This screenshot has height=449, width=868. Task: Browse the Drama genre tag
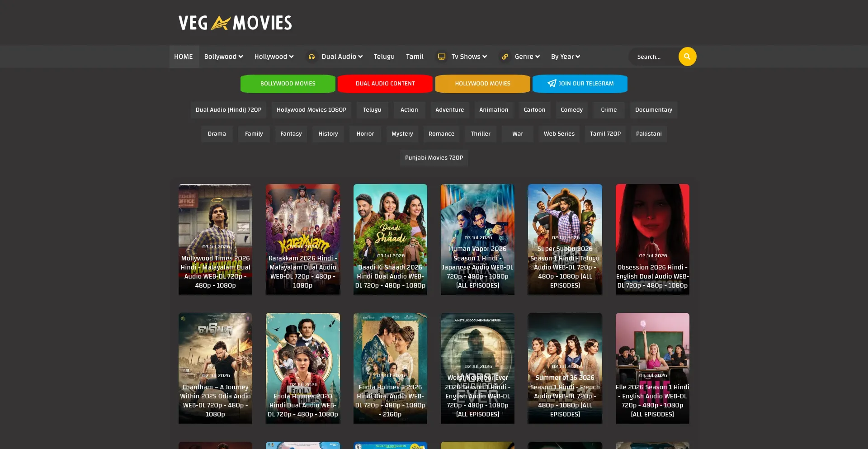[x=217, y=134]
